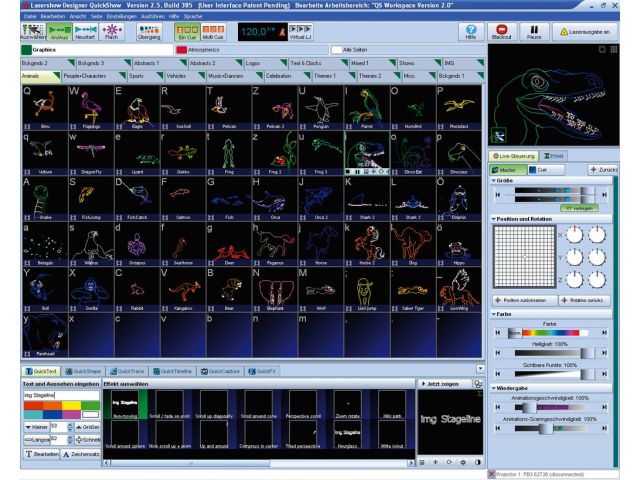Open the QuickTimeline tool

coord(173,371)
